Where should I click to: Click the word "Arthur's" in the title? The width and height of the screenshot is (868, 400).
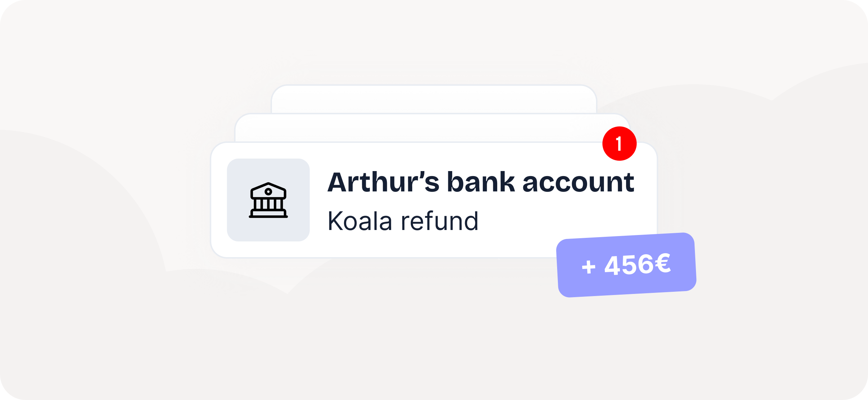tap(383, 182)
